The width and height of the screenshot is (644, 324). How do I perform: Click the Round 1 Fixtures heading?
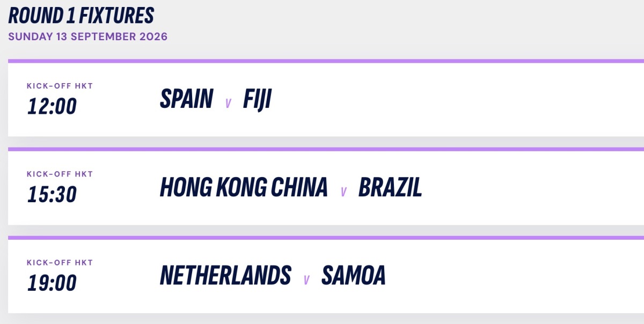(81, 16)
